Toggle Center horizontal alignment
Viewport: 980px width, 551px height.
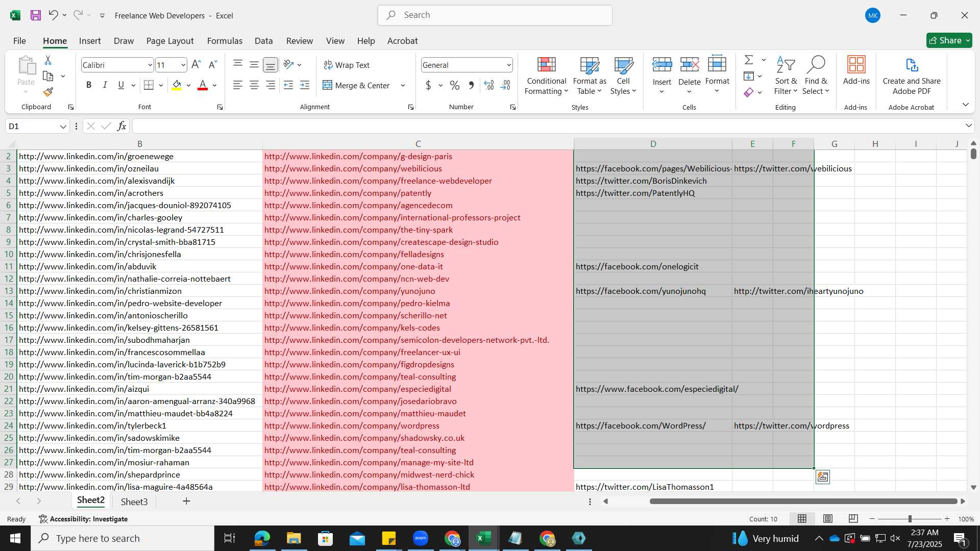pyautogui.click(x=254, y=85)
